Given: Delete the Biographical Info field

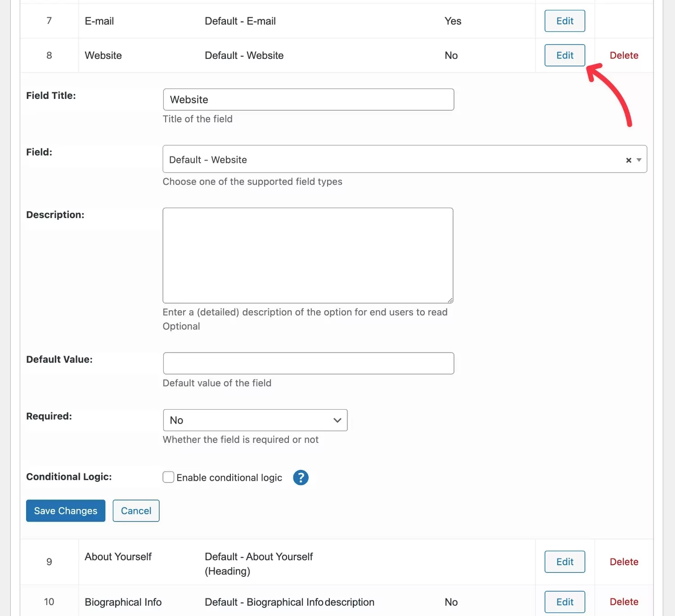Looking at the screenshot, I should click(x=624, y=602).
